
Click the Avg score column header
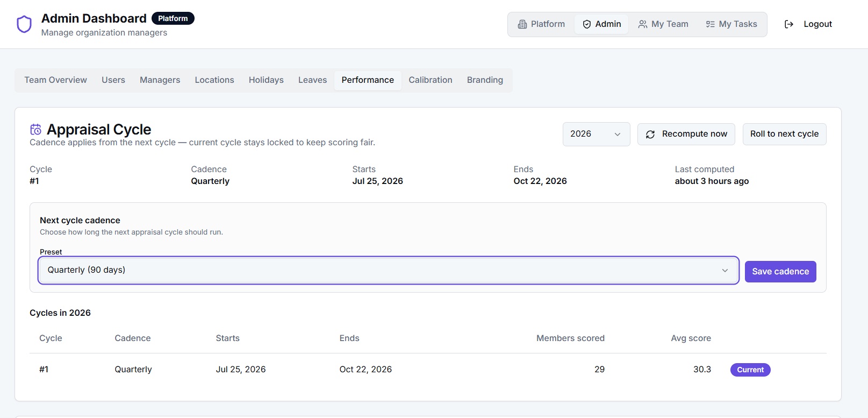click(x=691, y=338)
